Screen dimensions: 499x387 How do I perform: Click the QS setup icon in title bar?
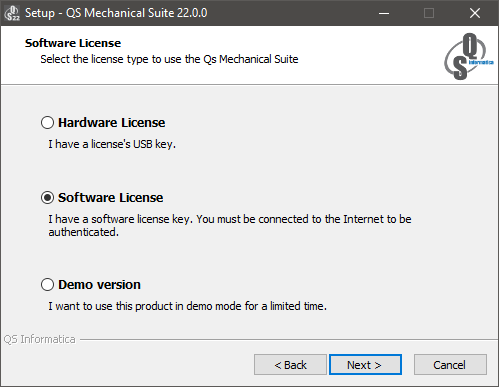[x=12, y=13]
